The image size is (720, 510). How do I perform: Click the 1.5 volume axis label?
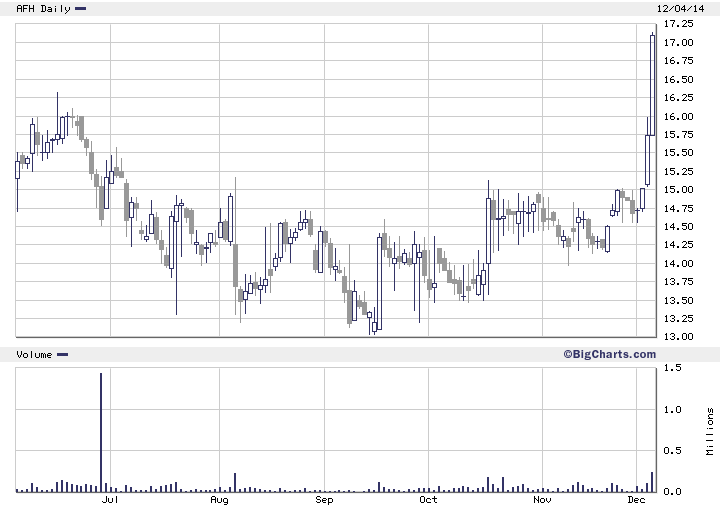click(672, 368)
